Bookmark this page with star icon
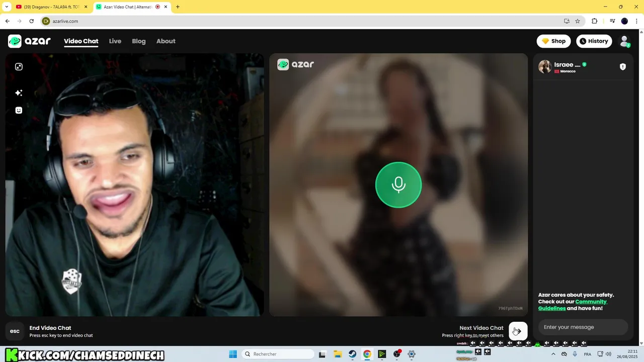Image resolution: width=644 pixels, height=362 pixels. tap(578, 21)
